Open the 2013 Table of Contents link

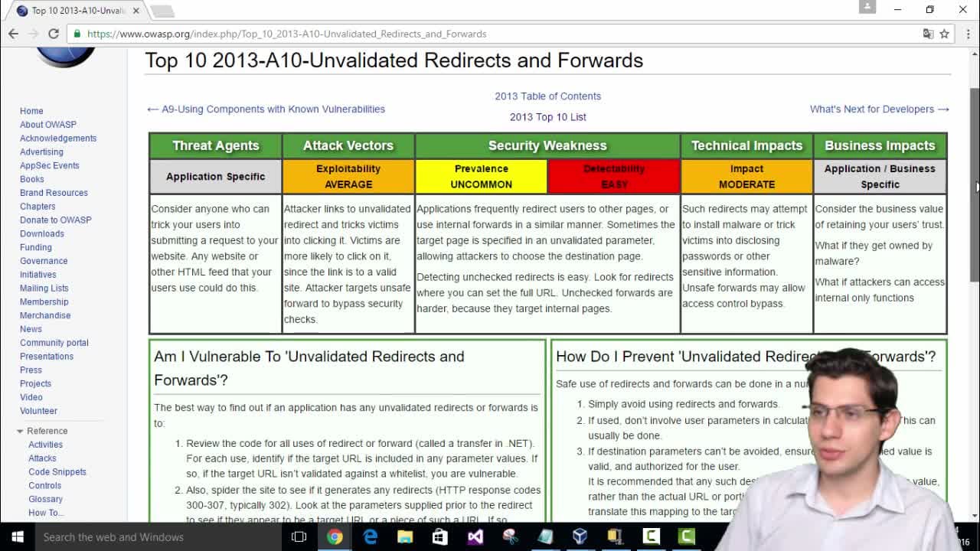coord(547,96)
